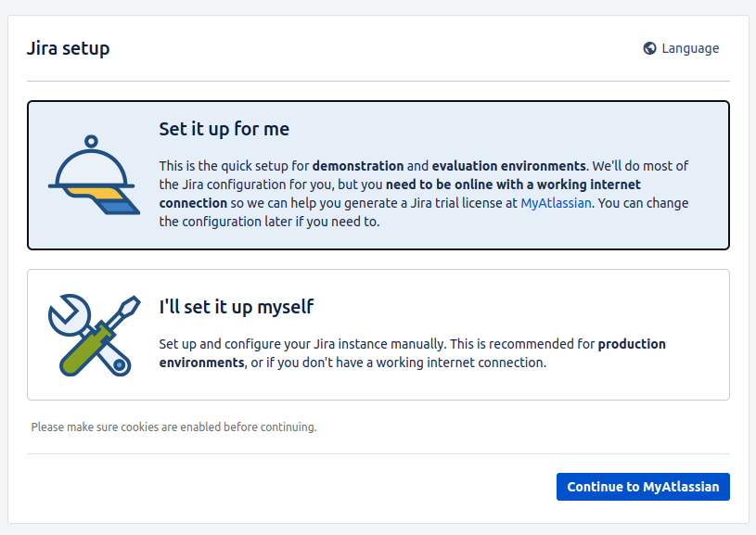The width and height of the screenshot is (756, 535).
Task: Open the Language selector
Action: (x=681, y=48)
